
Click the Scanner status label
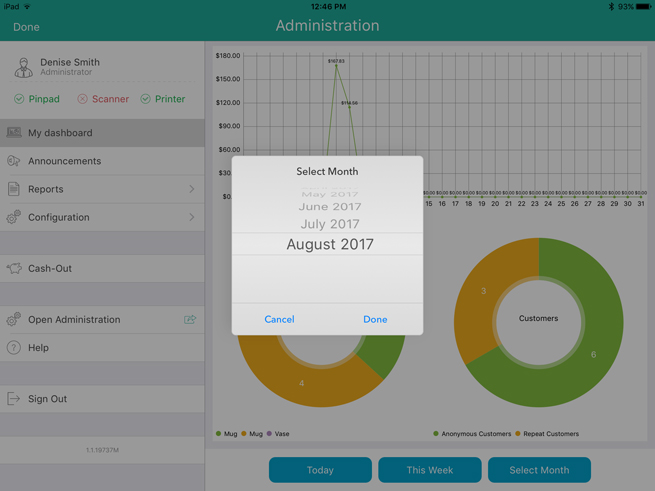[x=110, y=99]
